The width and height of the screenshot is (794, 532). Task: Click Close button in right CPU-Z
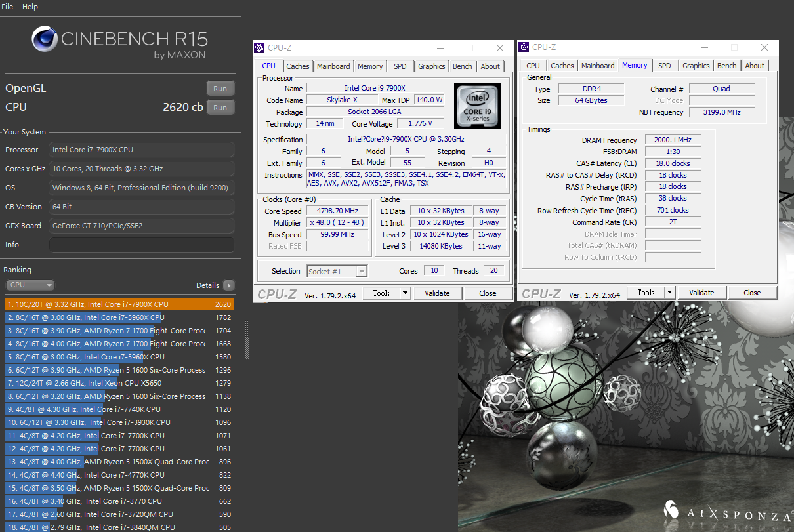coord(752,293)
